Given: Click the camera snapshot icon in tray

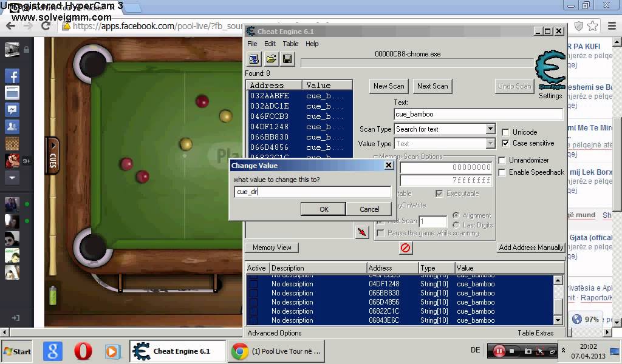Looking at the screenshot, I should tap(528, 351).
